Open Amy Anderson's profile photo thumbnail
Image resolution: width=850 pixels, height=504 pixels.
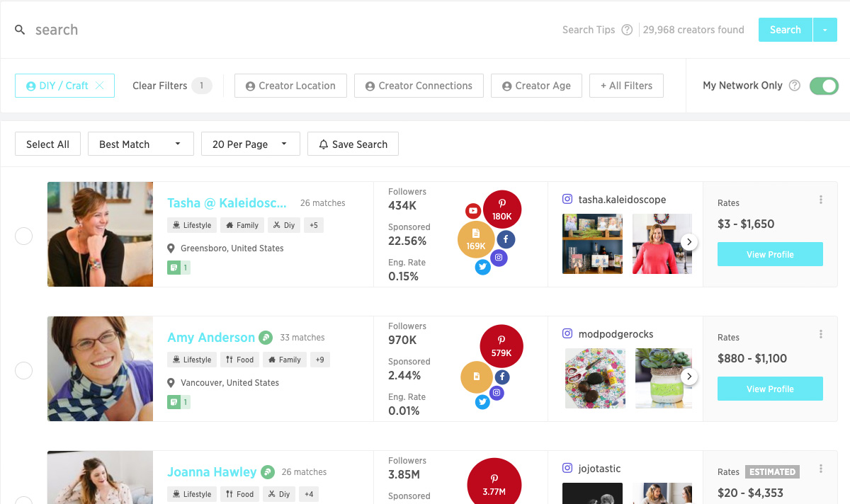[100, 369]
